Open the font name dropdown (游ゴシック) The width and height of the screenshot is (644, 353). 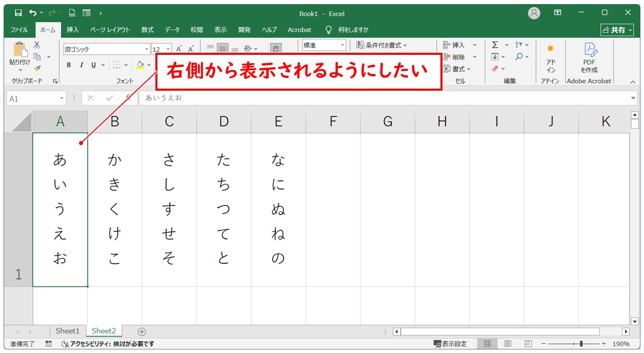click(x=147, y=49)
